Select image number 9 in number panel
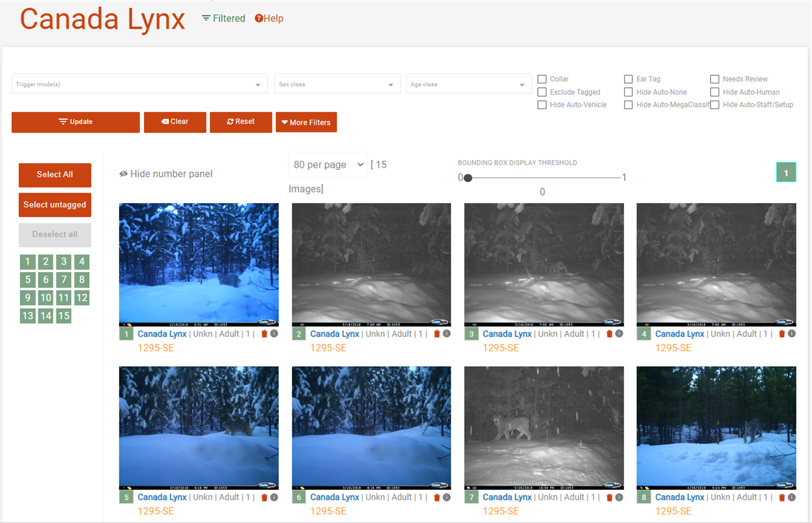Viewport: 812px width, 523px height. (28, 298)
